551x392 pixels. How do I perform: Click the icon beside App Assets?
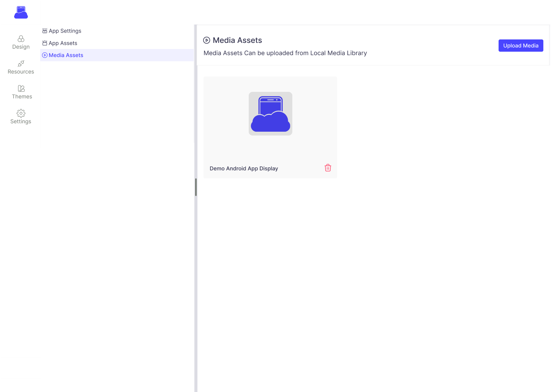click(45, 43)
